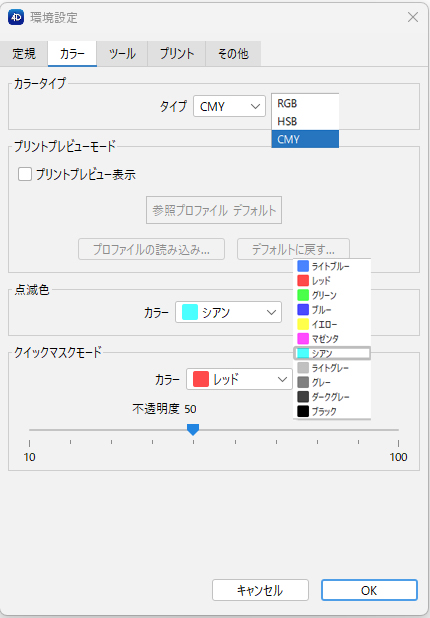This screenshot has width=430, height=618.
Task: Open the 点滅色 シアン color dropdown
Action: pyautogui.click(x=229, y=312)
